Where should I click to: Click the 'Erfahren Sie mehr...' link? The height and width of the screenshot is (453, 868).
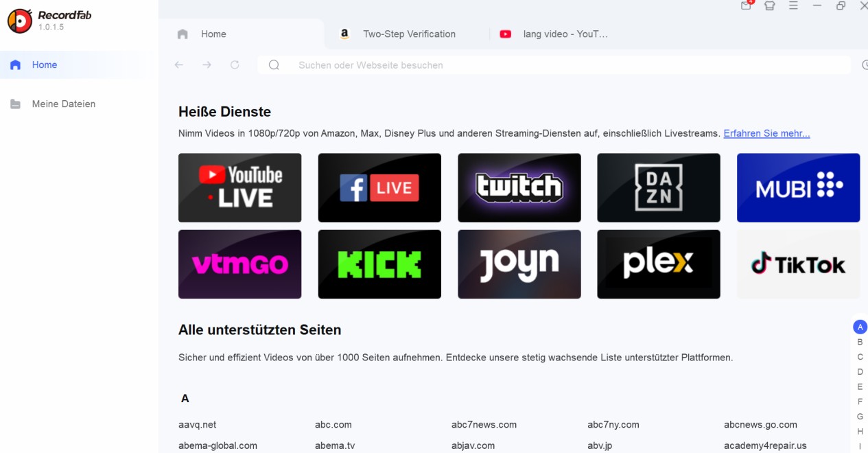(x=766, y=133)
